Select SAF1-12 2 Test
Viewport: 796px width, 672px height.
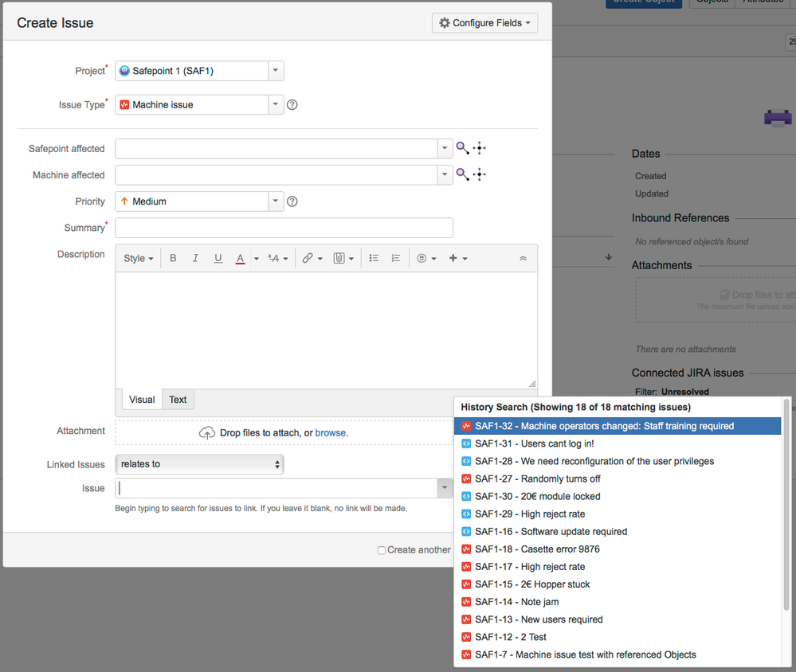pos(618,637)
